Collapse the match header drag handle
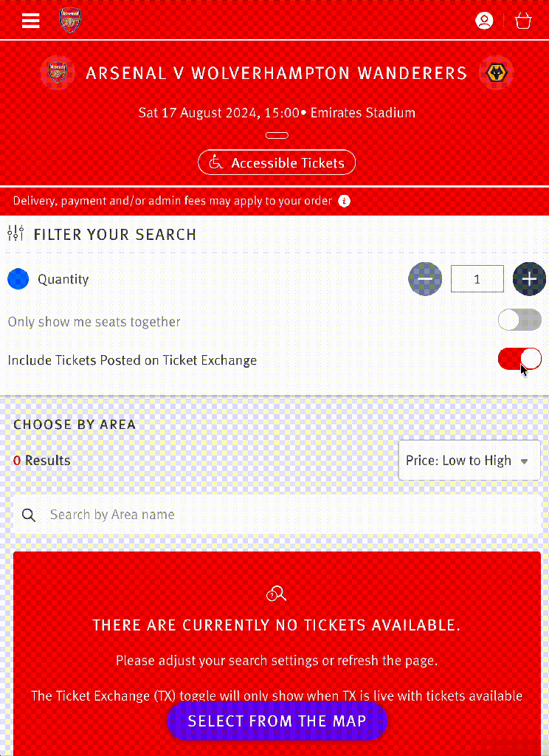Image resolution: width=549 pixels, height=756 pixels. (277, 135)
